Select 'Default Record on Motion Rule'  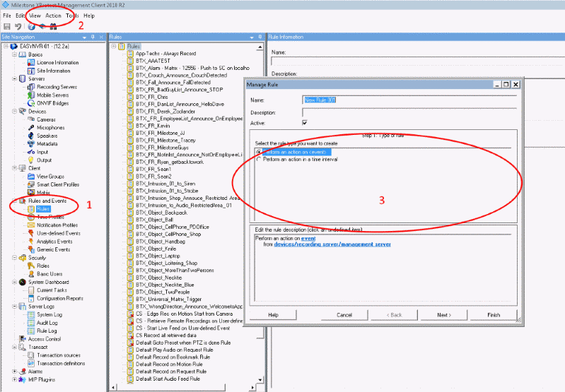click(x=169, y=364)
